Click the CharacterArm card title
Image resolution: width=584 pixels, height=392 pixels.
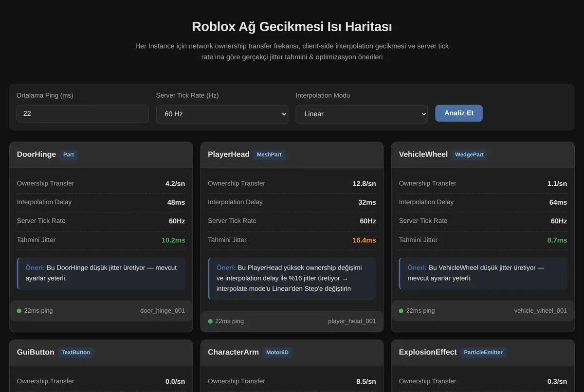233,352
